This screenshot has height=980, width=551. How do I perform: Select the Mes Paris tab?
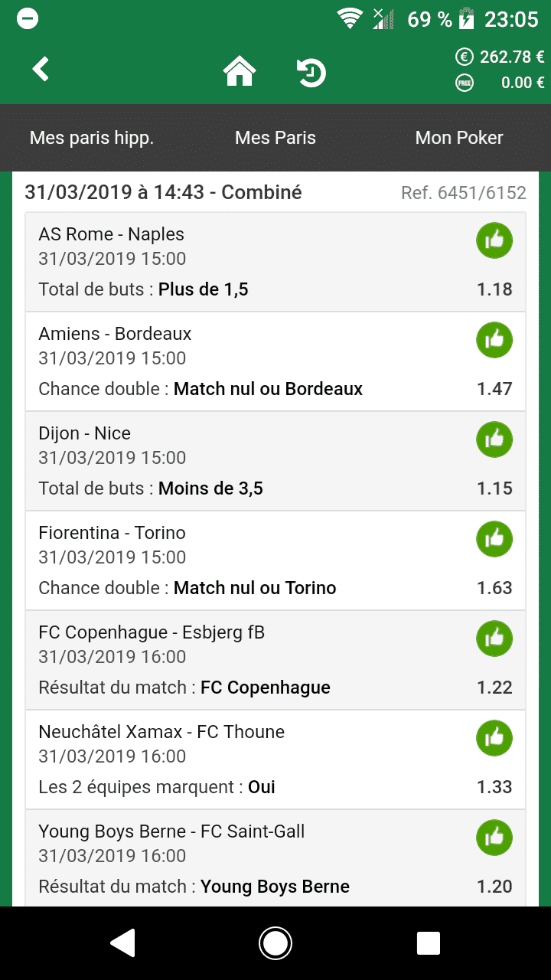tap(275, 138)
